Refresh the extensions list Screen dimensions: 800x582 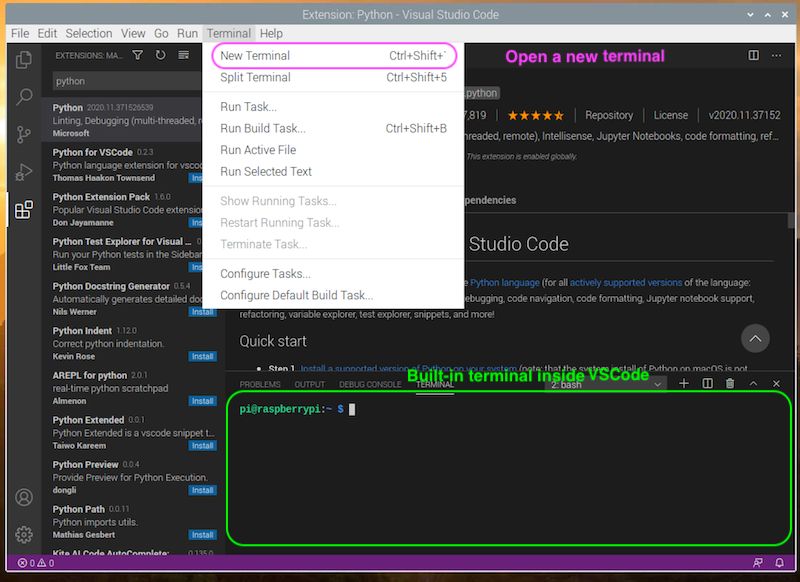(162, 57)
